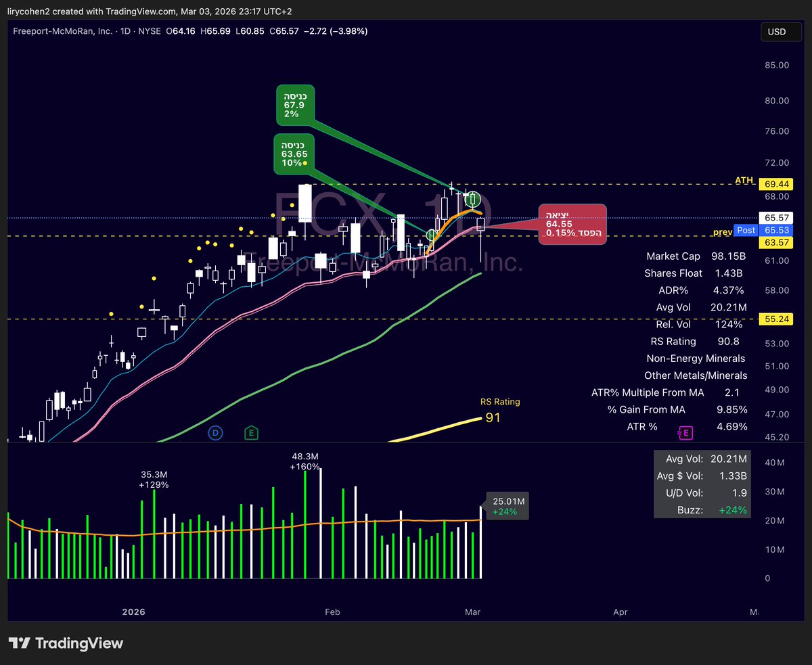Click the 25.01M +24% volume tag

coord(509,506)
